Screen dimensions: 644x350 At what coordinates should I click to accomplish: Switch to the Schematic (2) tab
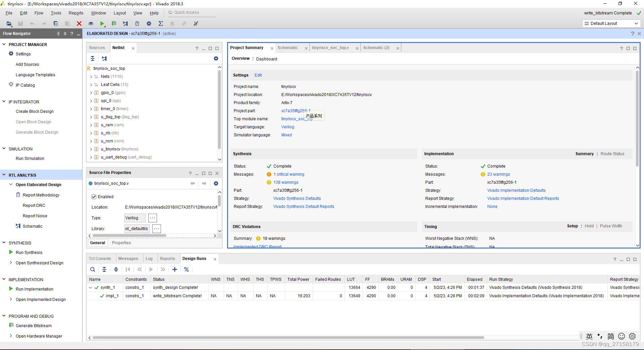[376, 48]
